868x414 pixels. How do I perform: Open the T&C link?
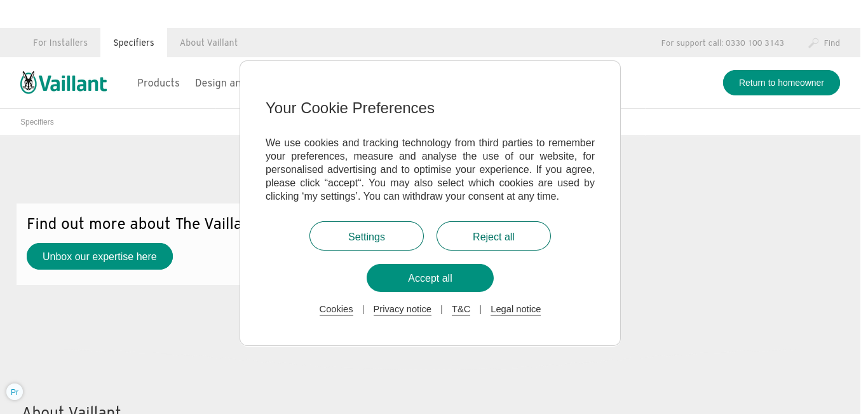(461, 309)
